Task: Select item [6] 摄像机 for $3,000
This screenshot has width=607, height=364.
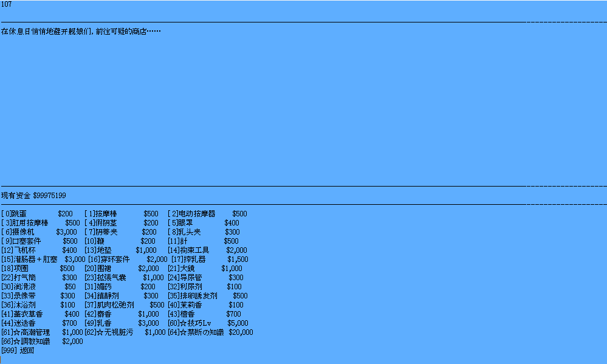Action: click(39, 232)
